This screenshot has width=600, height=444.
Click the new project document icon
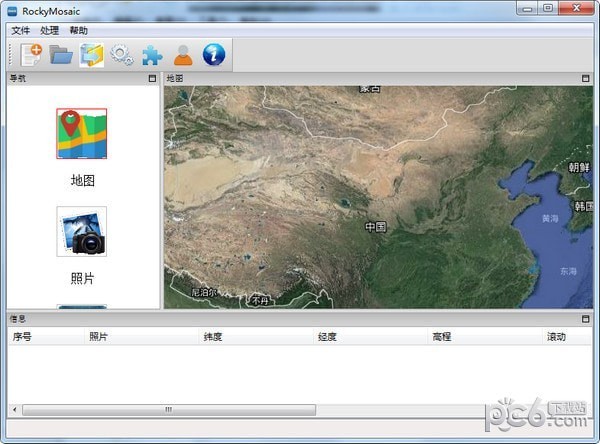click(x=30, y=55)
